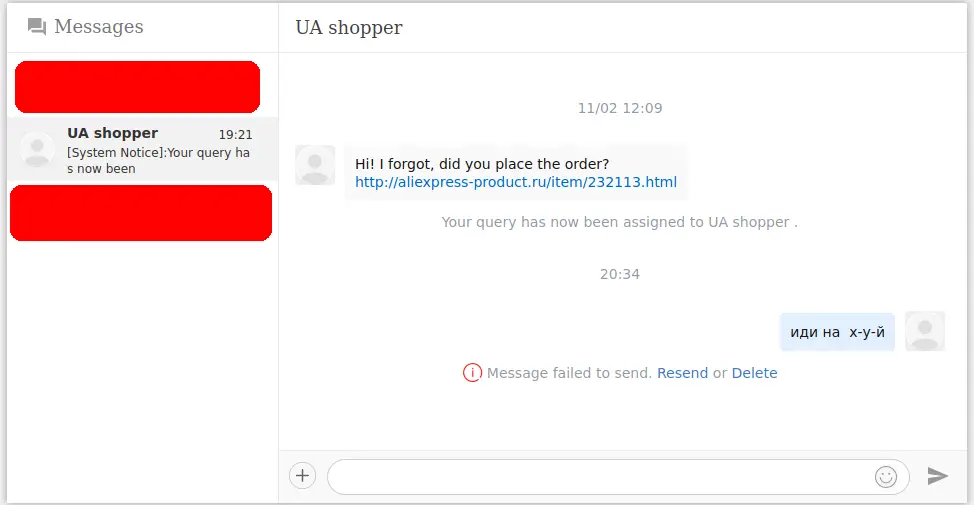The width and height of the screenshot is (974, 505).
Task: Click the UA shopper chat header title
Action: tap(349, 27)
